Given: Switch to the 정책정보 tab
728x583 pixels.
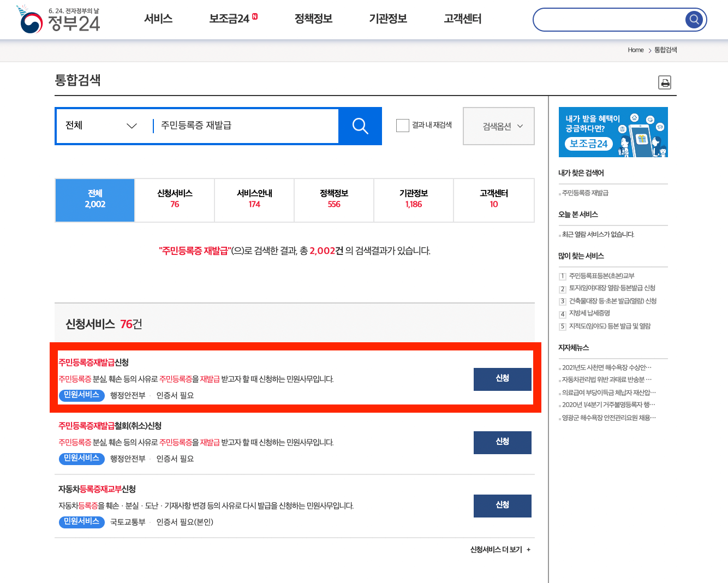Looking at the screenshot, I should 333,200.
